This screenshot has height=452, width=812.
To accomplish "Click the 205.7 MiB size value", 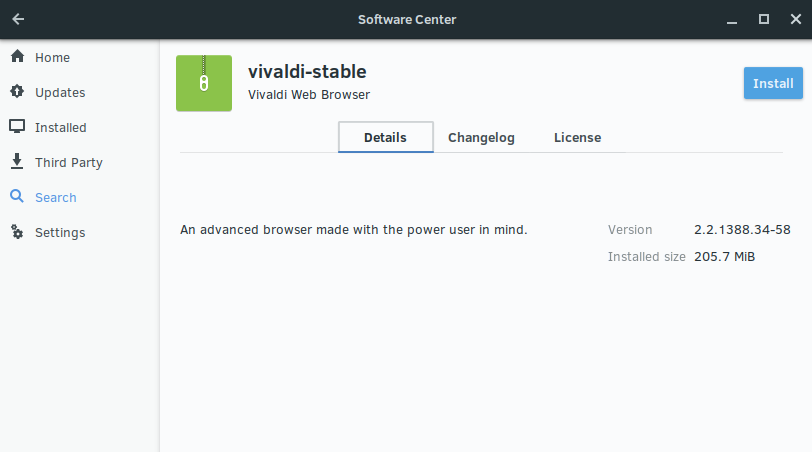I will click(724, 257).
